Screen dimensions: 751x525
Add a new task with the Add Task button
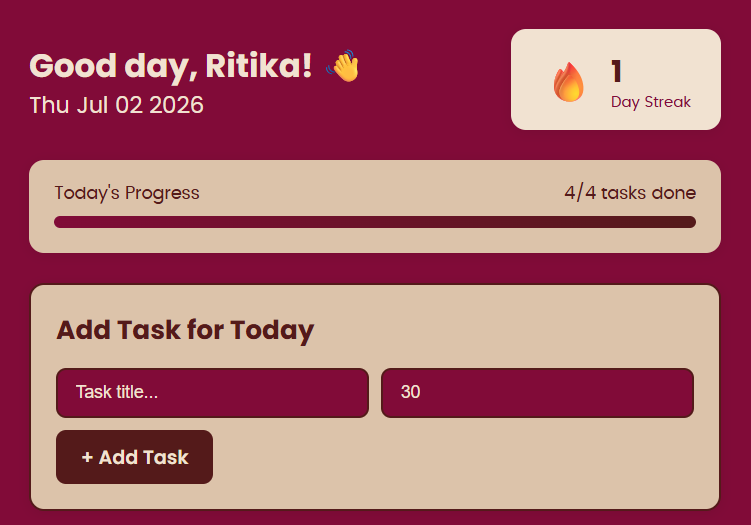pyautogui.click(x=135, y=457)
